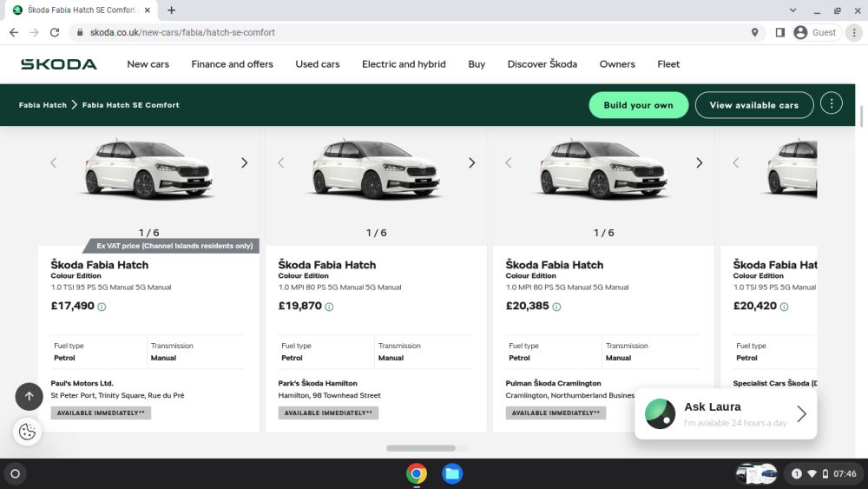Click the Paul's Motors car image
The height and width of the screenshot is (489, 868).
tap(148, 169)
